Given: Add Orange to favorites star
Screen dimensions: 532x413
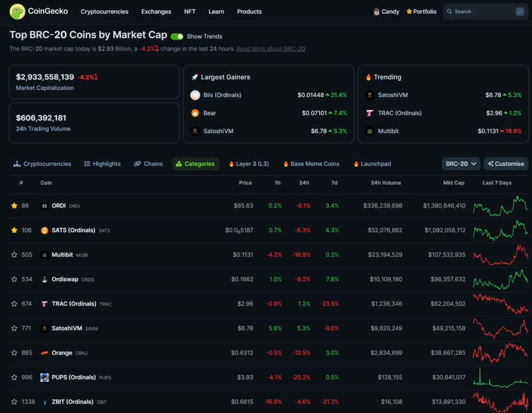Looking at the screenshot, I should (14, 353).
